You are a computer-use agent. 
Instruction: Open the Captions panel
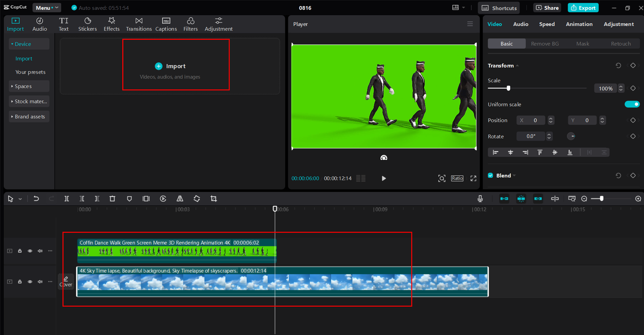point(166,24)
